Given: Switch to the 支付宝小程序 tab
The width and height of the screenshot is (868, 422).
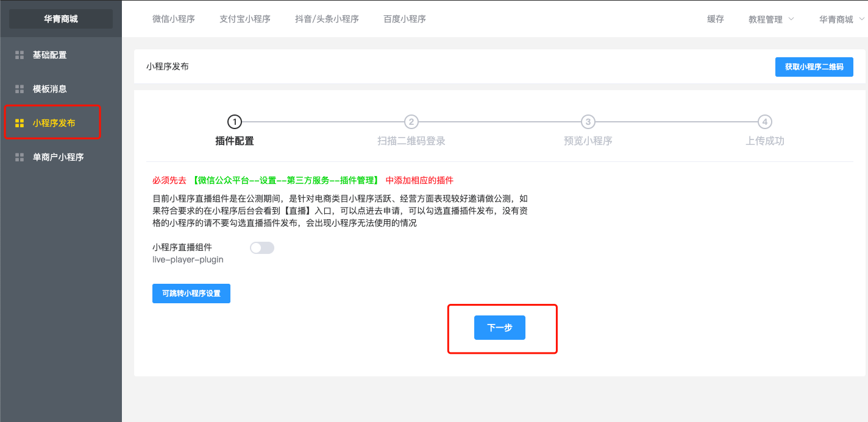Looking at the screenshot, I should (245, 19).
